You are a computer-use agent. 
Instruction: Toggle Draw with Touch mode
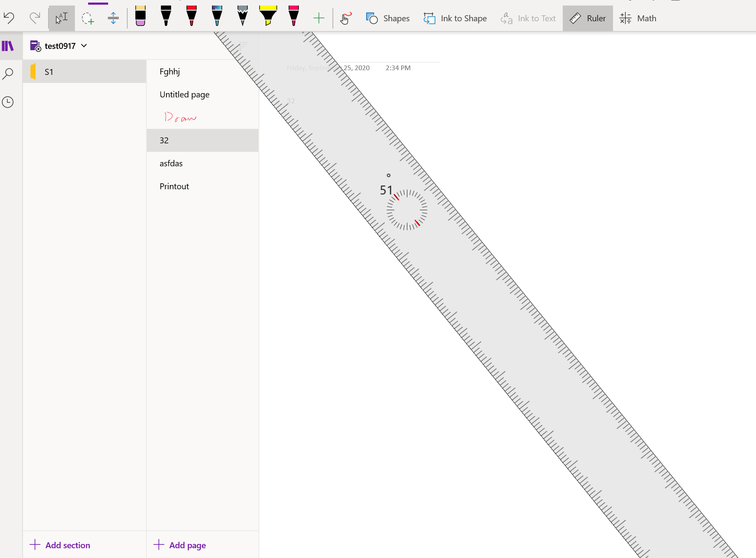(346, 18)
